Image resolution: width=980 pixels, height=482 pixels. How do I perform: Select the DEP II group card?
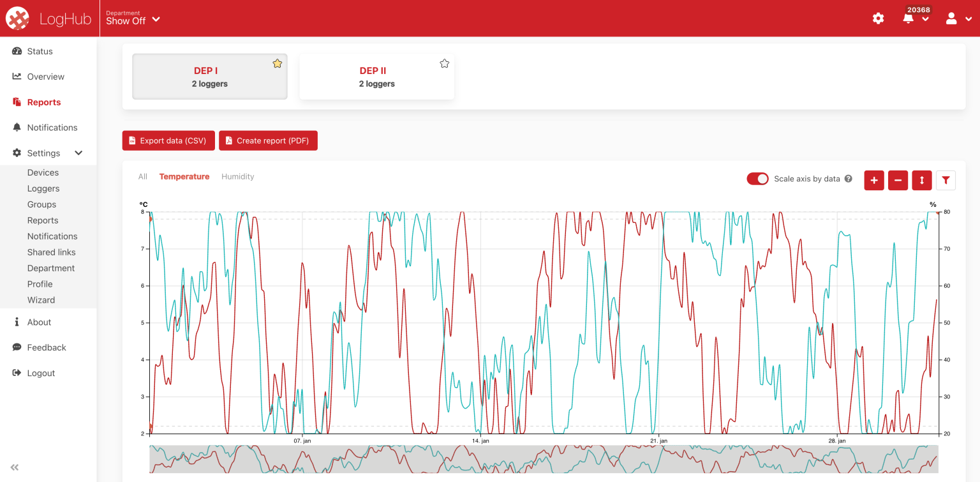[x=376, y=77]
